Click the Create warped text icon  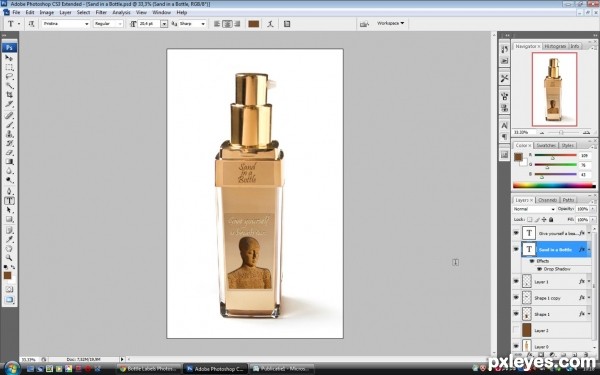(271, 24)
